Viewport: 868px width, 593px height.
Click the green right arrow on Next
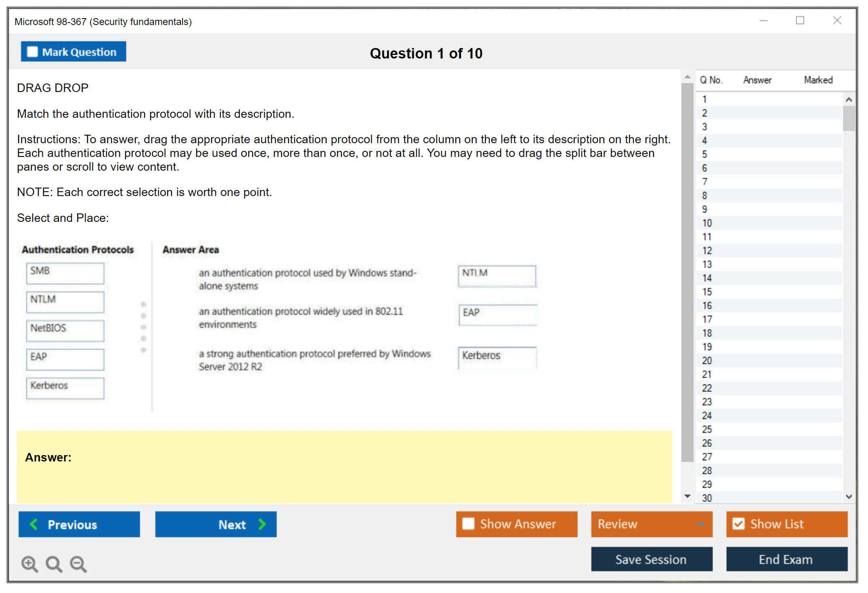[262, 524]
